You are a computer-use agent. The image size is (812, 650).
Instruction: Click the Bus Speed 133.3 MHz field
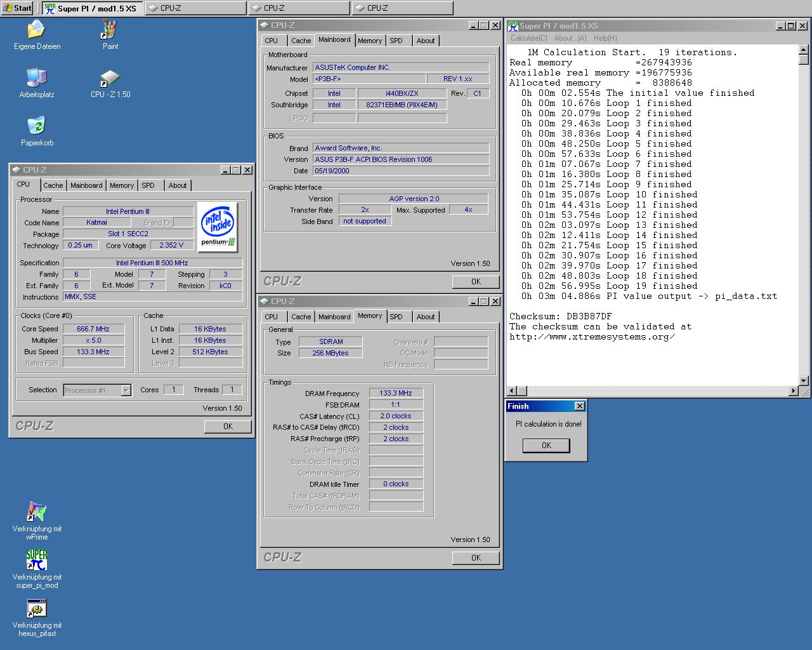[x=93, y=352]
